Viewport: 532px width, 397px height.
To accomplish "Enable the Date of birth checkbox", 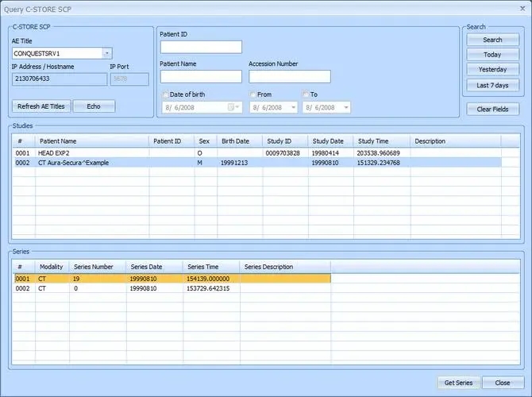I will [x=165, y=94].
